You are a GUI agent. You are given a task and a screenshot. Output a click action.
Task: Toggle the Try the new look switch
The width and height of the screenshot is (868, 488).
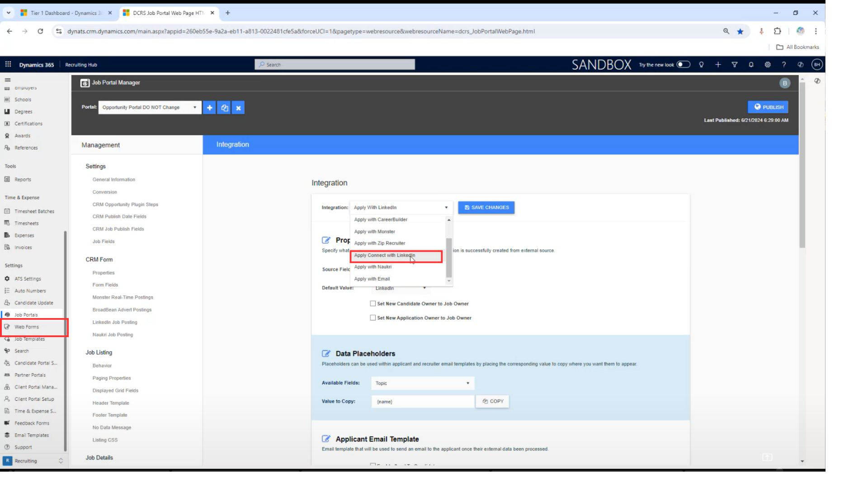pos(683,65)
